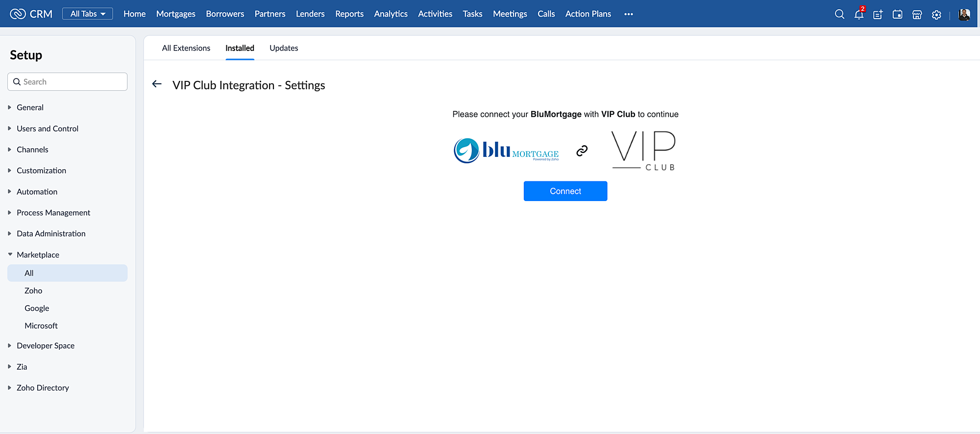Open the All Tabs dropdown
This screenshot has width=980, height=434.
87,14
